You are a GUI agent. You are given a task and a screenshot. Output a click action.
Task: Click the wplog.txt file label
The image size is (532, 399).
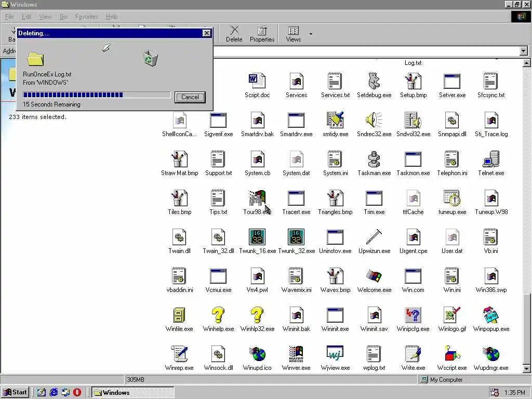(x=374, y=368)
